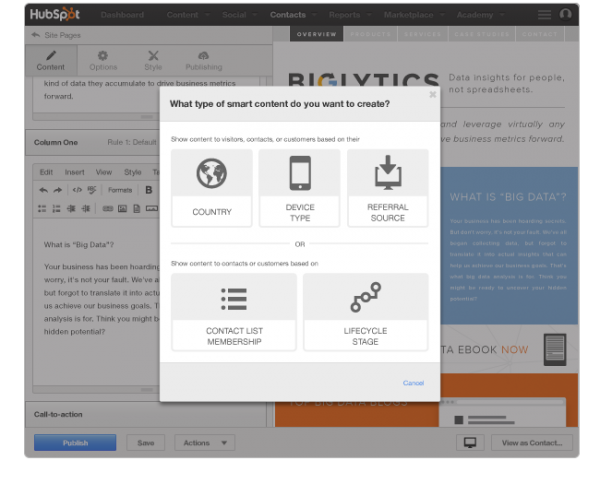Screen dimensions: 600x484
Task: Open the Actions dropdown button
Action: pyautogui.click(x=205, y=443)
